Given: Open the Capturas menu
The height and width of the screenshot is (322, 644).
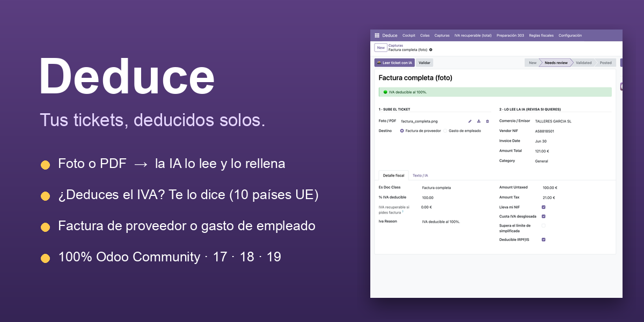Looking at the screenshot, I should (442, 35).
